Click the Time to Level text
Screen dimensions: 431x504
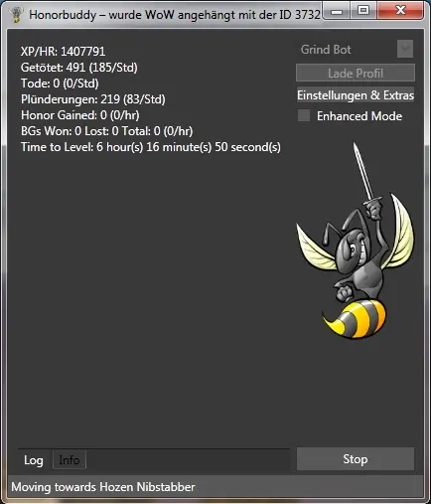pos(151,147)
